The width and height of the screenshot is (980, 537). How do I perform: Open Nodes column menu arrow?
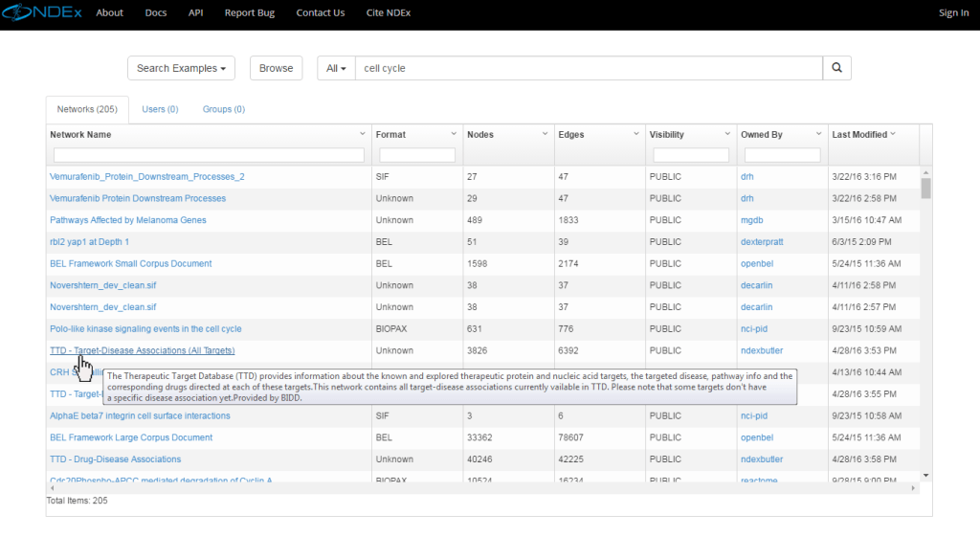click(545, 134)
